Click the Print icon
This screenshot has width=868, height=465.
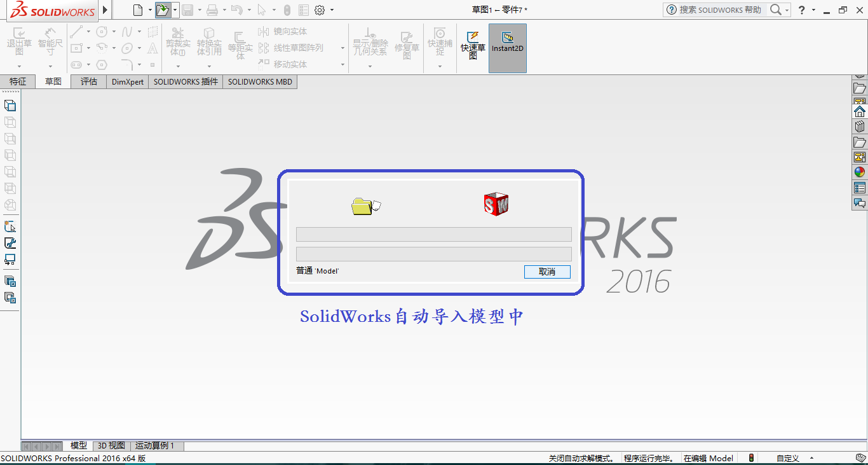[x=212, y=10]
